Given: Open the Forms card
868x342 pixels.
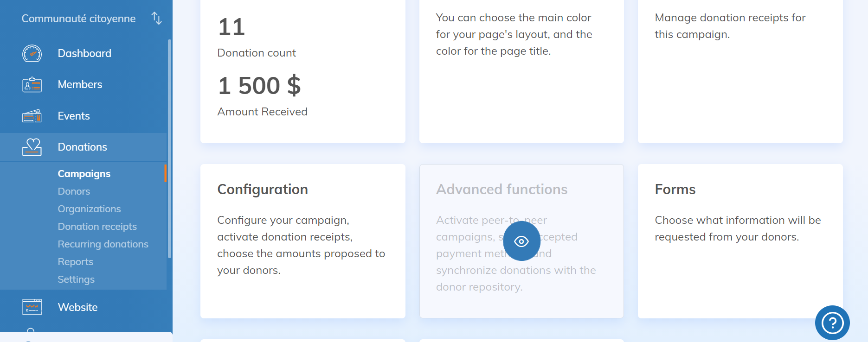Looking at the screenshot, I should [x=740, y=241].
